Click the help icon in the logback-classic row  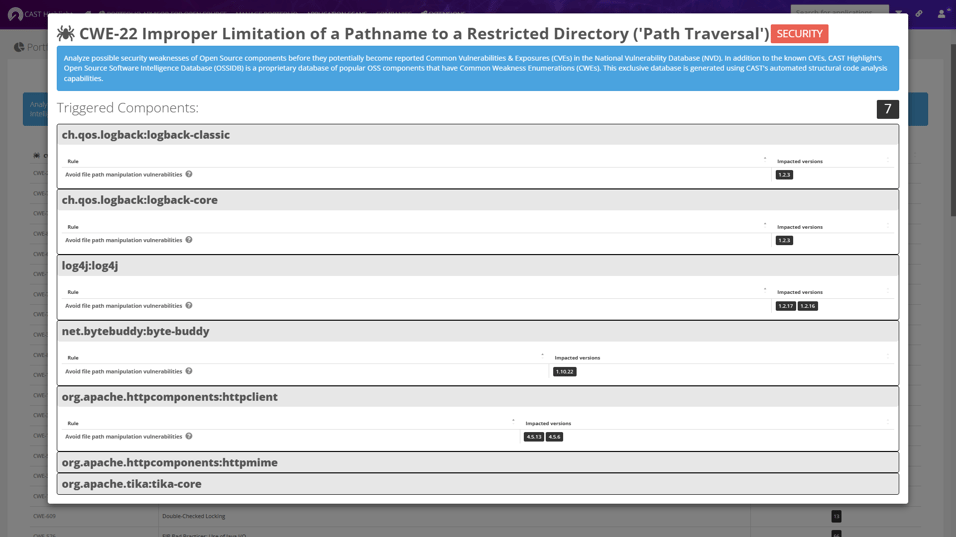click(x=189, y=174)
